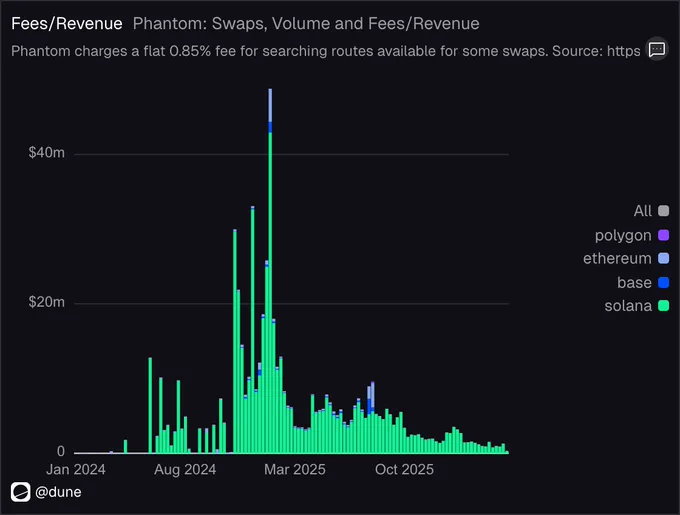Click the 'Mar 2025' x-axis label
680x515 pixels.
(295, 469)
